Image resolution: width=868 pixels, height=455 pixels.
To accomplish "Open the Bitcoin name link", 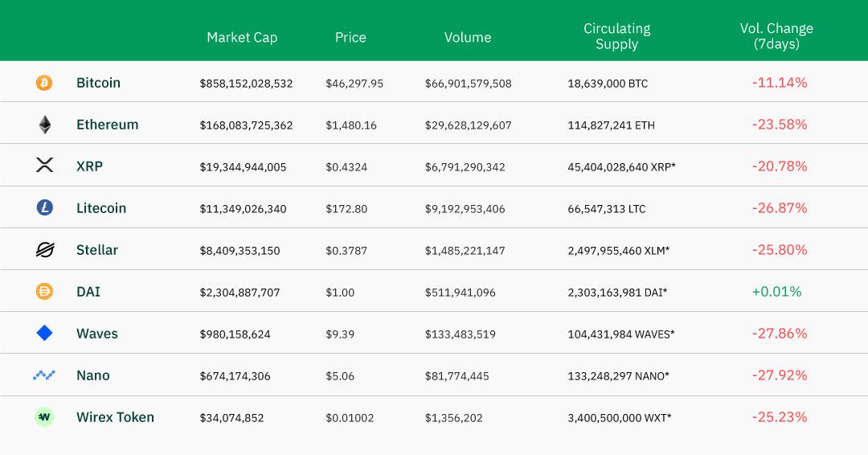I will coord(98,83).
